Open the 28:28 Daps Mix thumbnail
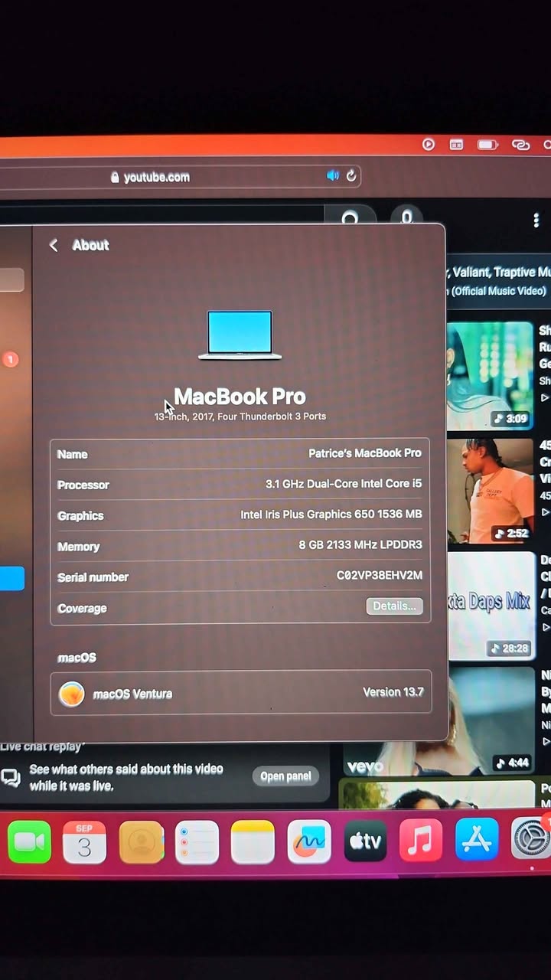Screen dimensions: 551x980 [x=491, y=606]
